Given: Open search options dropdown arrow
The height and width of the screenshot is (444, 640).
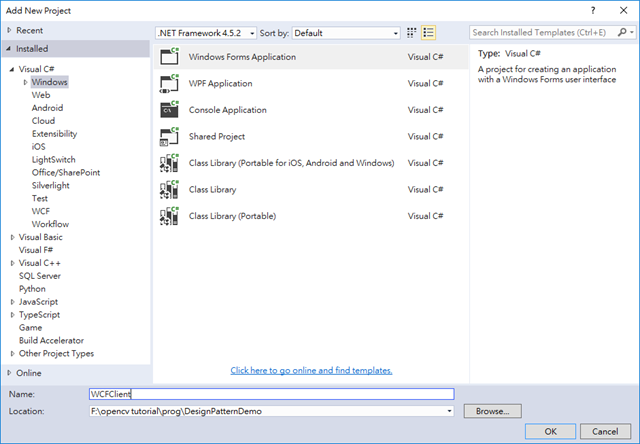Looking at the screenshot, I should (x=632, y=32).
